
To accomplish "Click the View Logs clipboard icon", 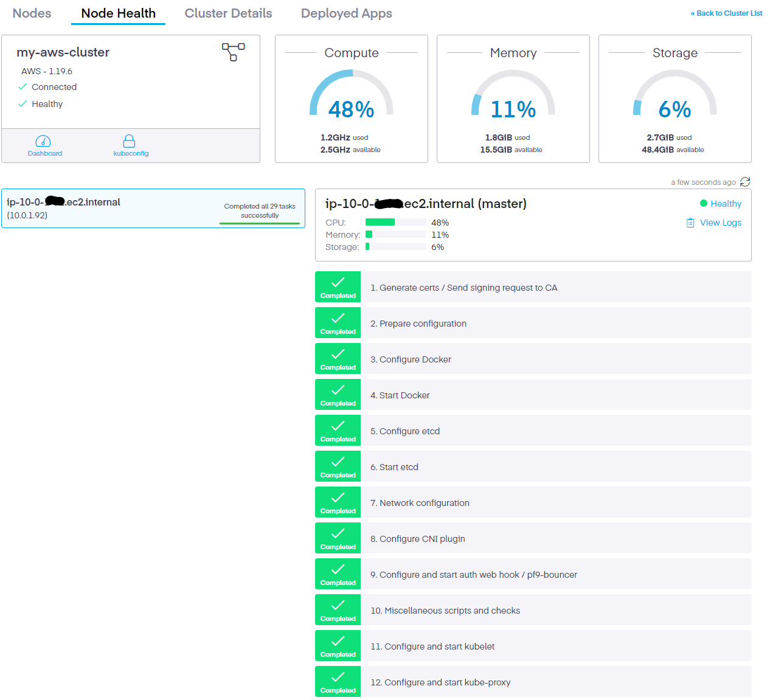I will 690,223.
